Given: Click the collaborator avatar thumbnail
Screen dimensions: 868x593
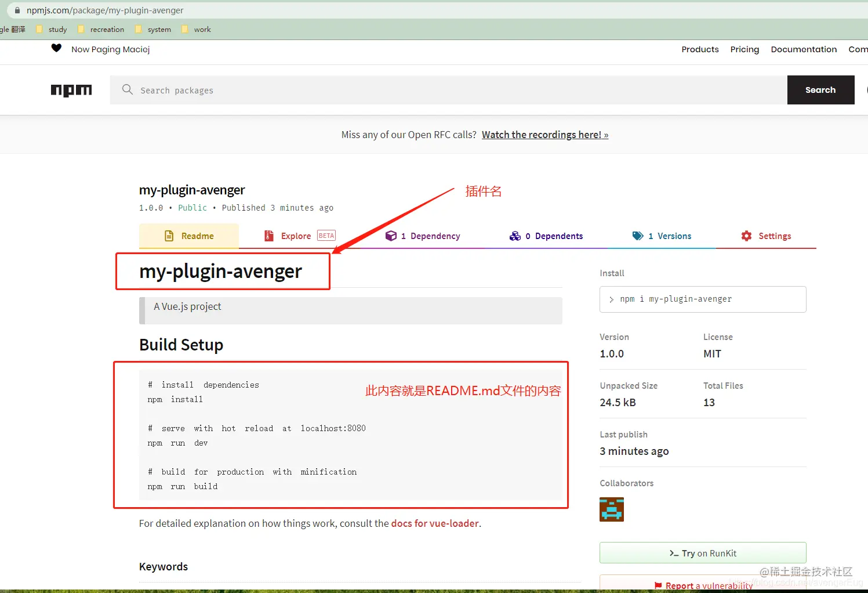Looking at the screenshot, I should pyautogui.click(x=612, y=509).
